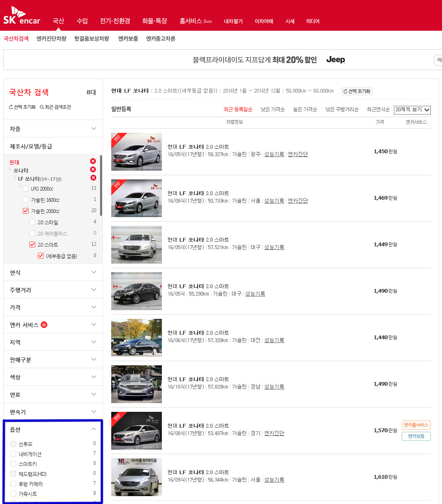Open thumbnail of the 1,440만원 Sonata in 대전
The image size is (442, 504).
(137, 338)
